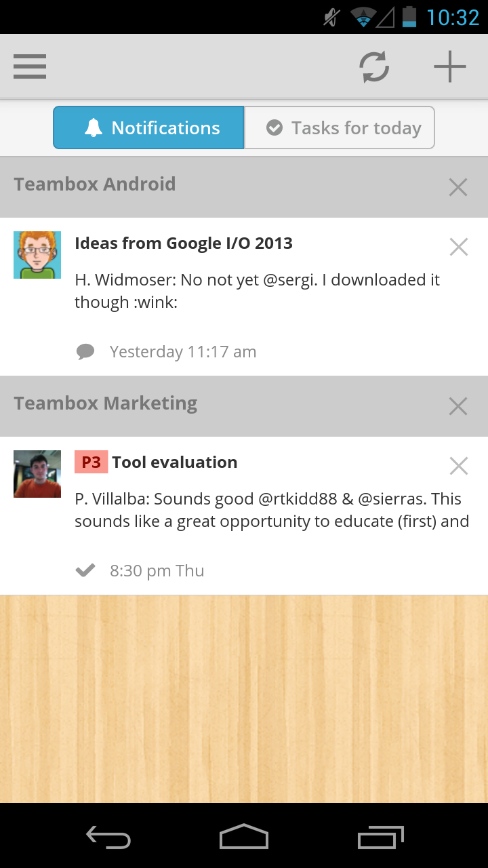Click the red P3 priority badge

click(x=91, y=462)
